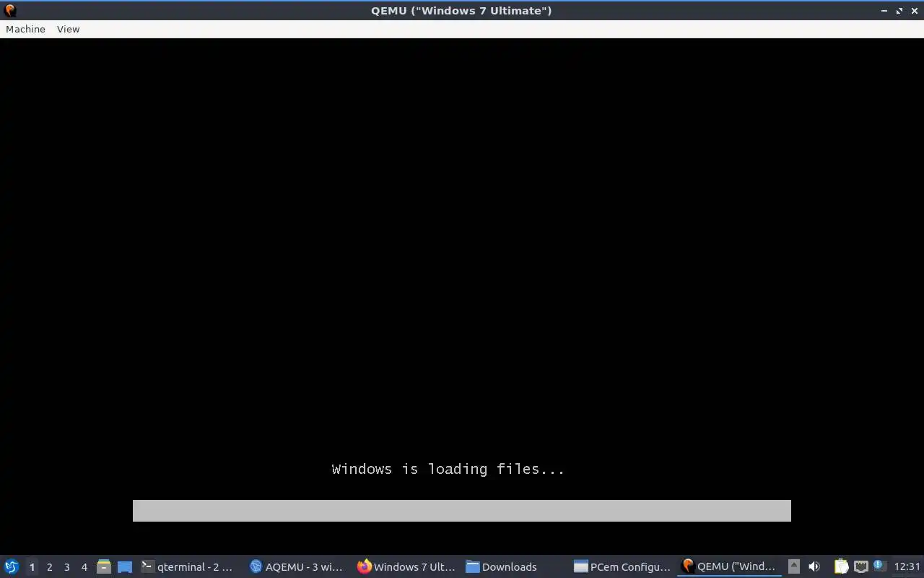Select the QEMU taskbar entry

730,566
